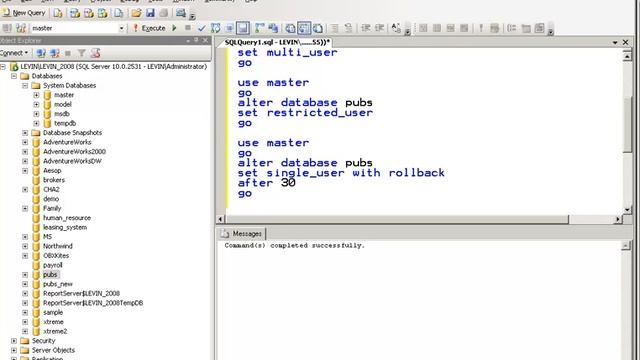The image size is (640, 360).
Task: Select the SQLQuery1.sql editor tab
Action: pyautogui.click(x=277, y=42)
